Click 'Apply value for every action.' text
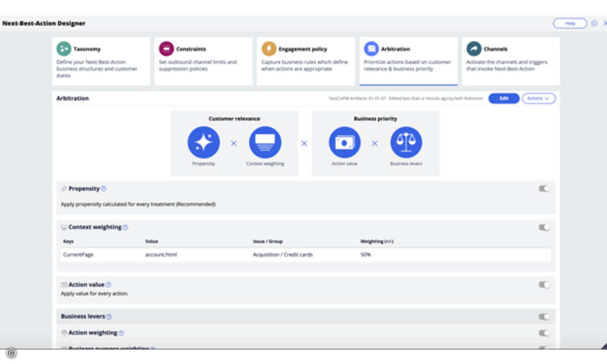This screenshot has height=364, width=607. (95, 294)
